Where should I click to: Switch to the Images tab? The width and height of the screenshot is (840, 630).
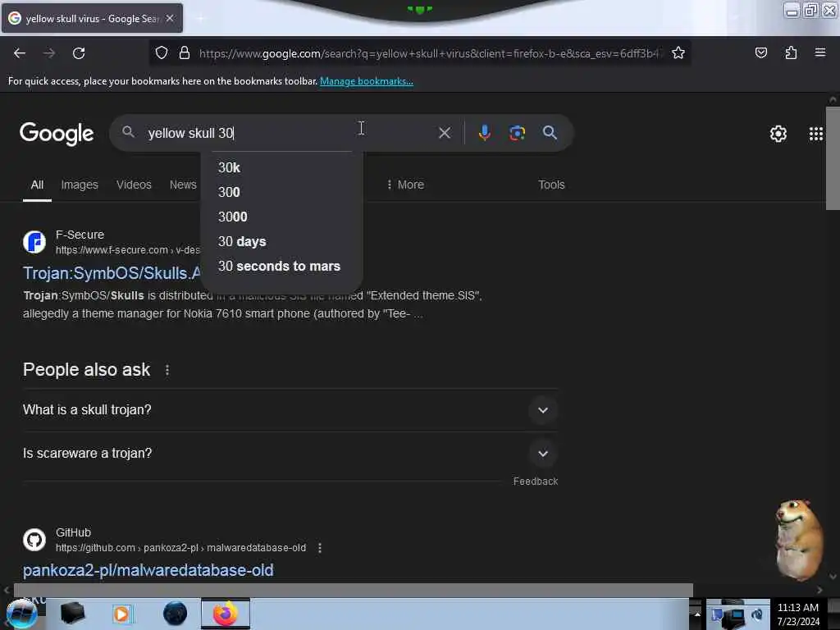pos(80,185)
